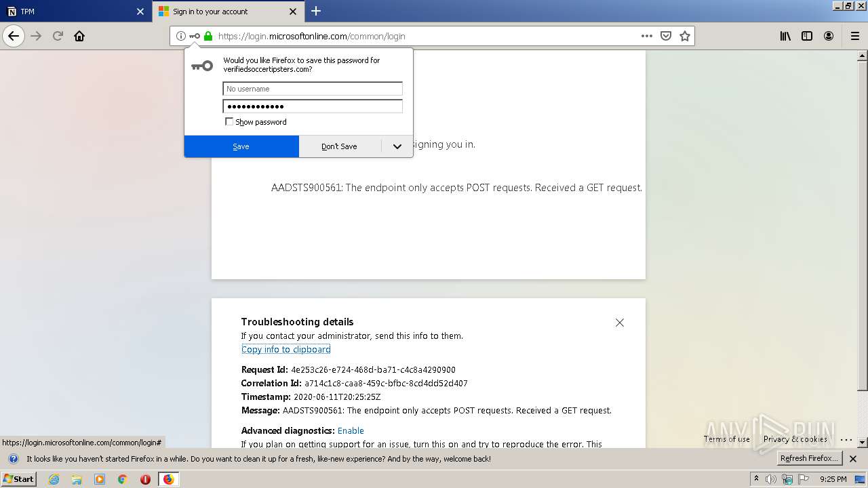The image size is (868, 488).
Task: Go back with the back arrow button
Action: pyautogui.click(x=14, y=36)
